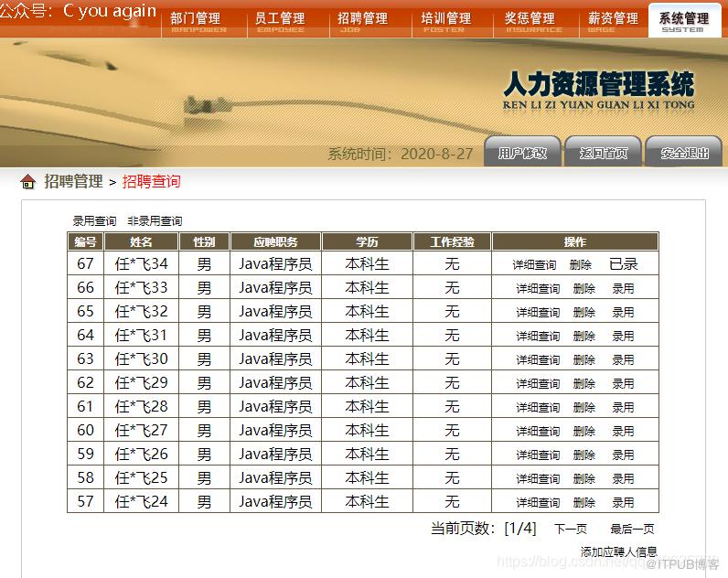Screen dimensions: 728x578
Task: Click the 姓名 column header
Action: [x=141, y=241]
